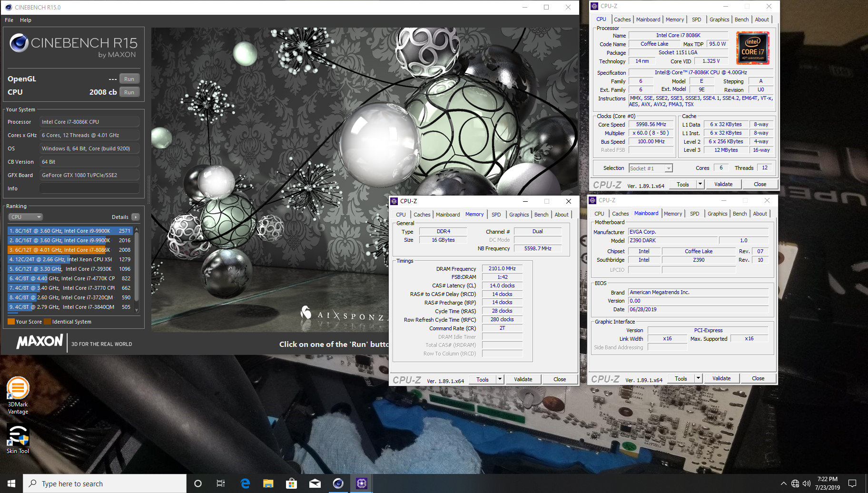Open the Cinebench File menu

(x=9, y=20)
